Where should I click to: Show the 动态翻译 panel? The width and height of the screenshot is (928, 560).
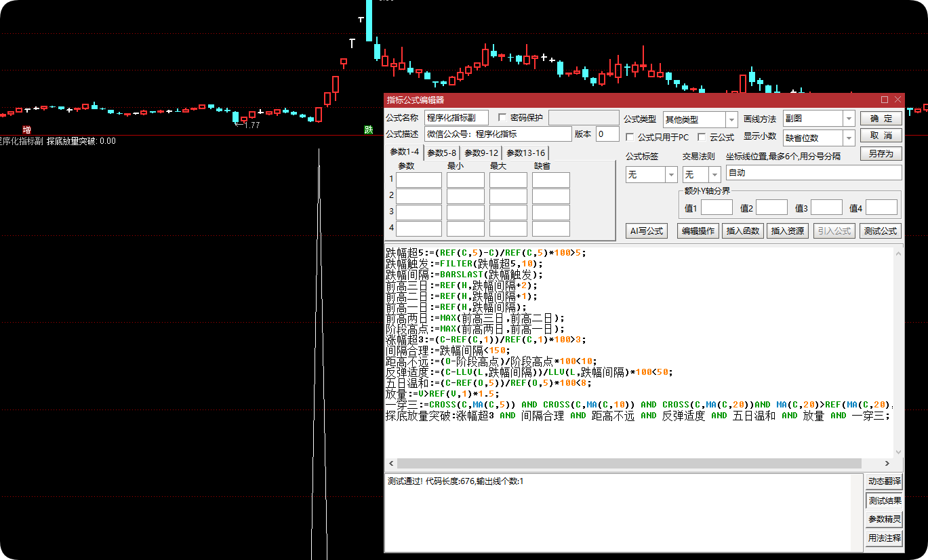885,482
